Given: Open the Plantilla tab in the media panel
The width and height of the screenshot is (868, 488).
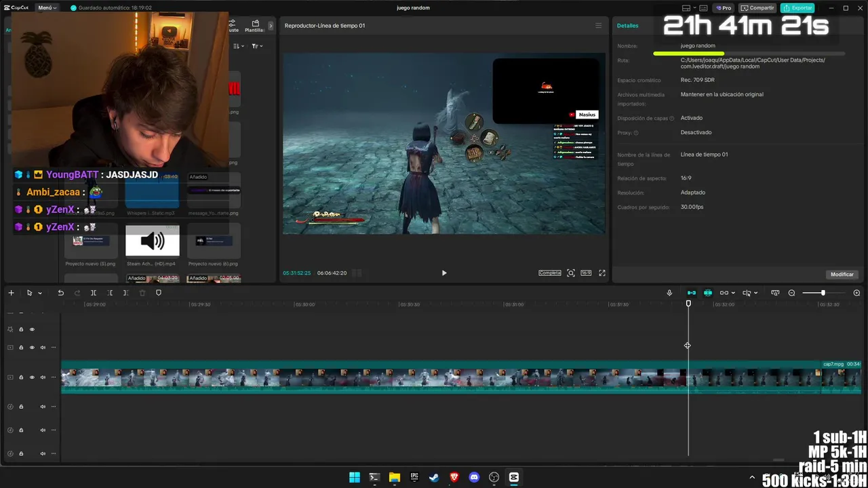Looking at the screenshot, I should click(255, 26).
